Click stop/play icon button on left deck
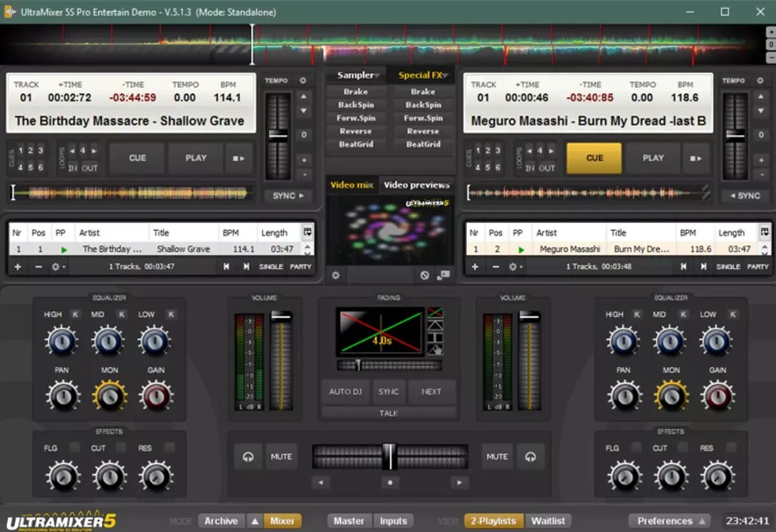 click(x=239, y=158)
